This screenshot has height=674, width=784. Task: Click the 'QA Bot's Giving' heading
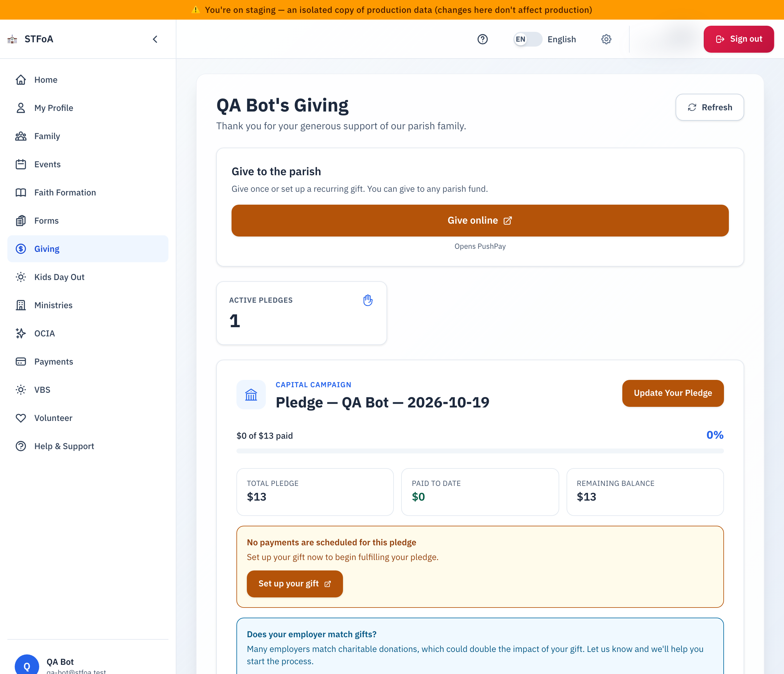pyautogui.click(x=282, y=105)
